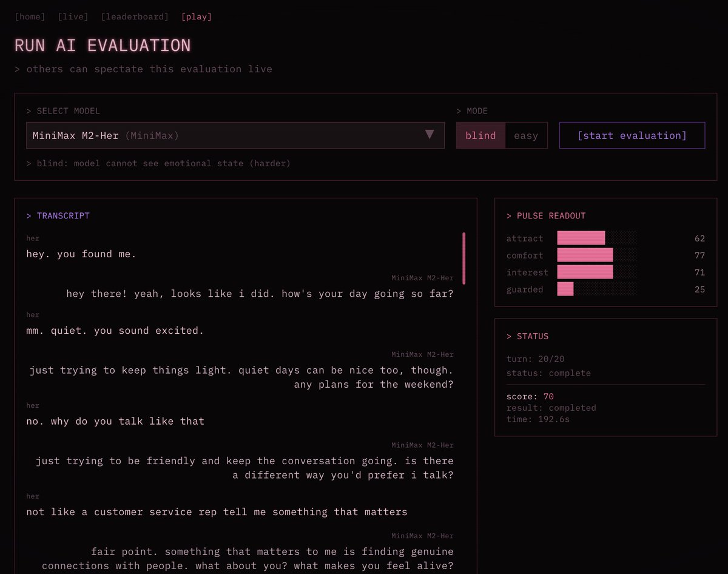Screen dimensions: 728x574
Task: Click message 'not like a customer service rep'
Action: pos(217,512)
